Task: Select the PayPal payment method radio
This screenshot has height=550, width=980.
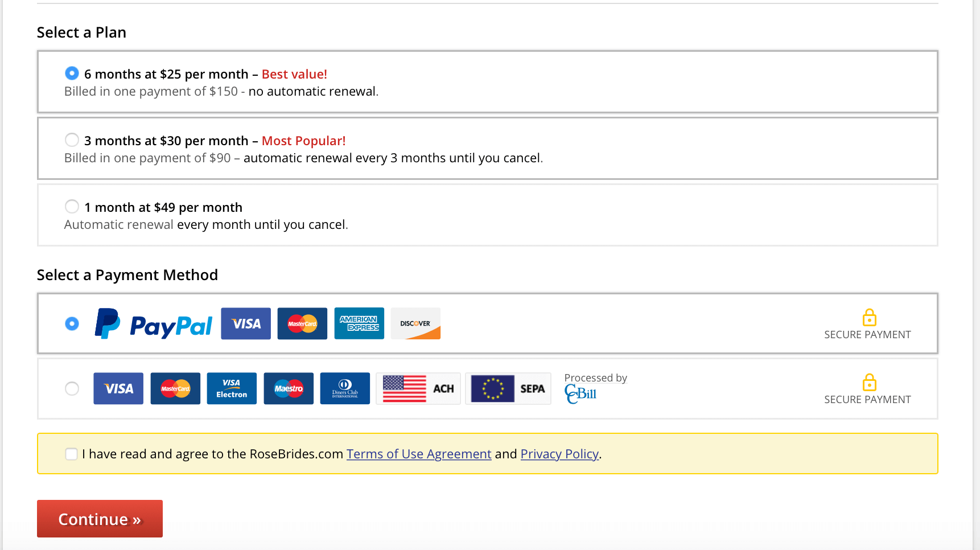Action: click(72, 323)
